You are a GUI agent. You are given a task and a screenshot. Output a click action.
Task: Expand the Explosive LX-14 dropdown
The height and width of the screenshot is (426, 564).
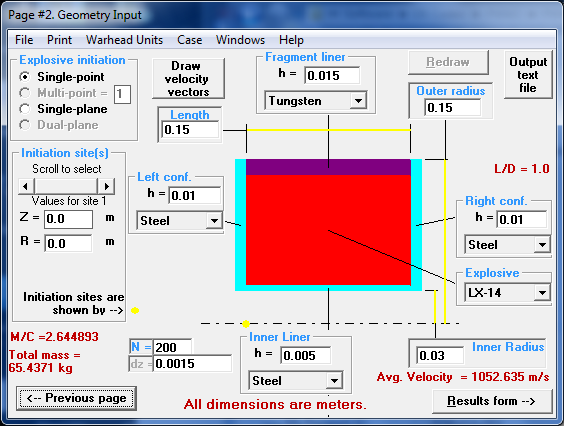pyautogui.click(x=542, y=293)
